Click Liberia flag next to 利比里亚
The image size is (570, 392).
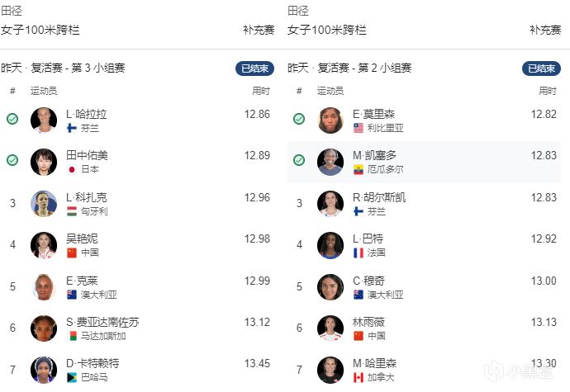pos(359,129)
